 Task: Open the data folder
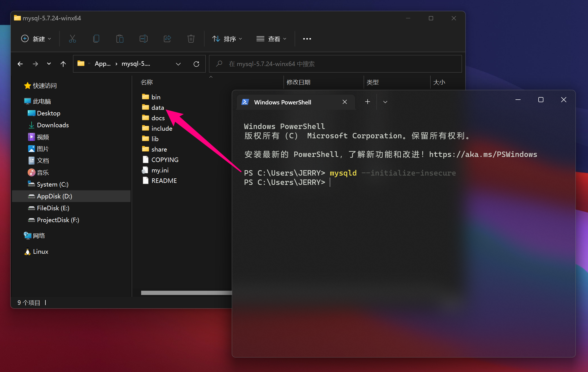(157, 108)
